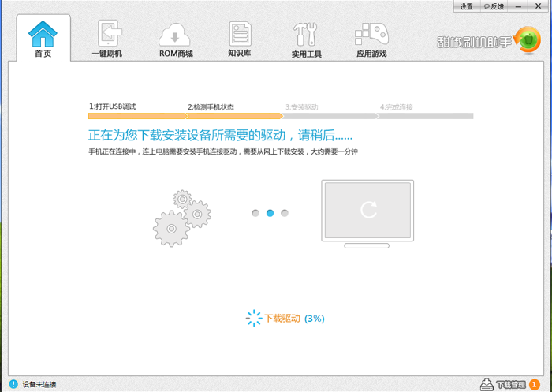Switch to the 一键刷机 tab
Image resolution: width=552 pixels, height=392 pixels.
click(107, 39)
